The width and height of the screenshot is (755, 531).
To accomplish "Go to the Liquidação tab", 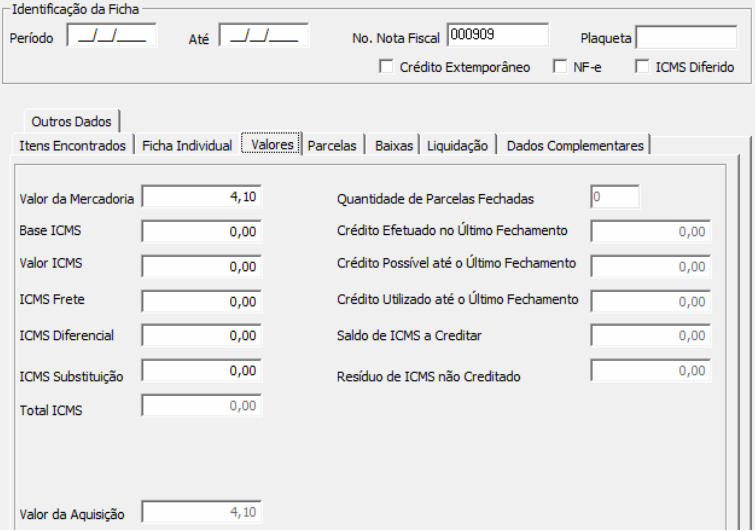I will coord(457,145).
